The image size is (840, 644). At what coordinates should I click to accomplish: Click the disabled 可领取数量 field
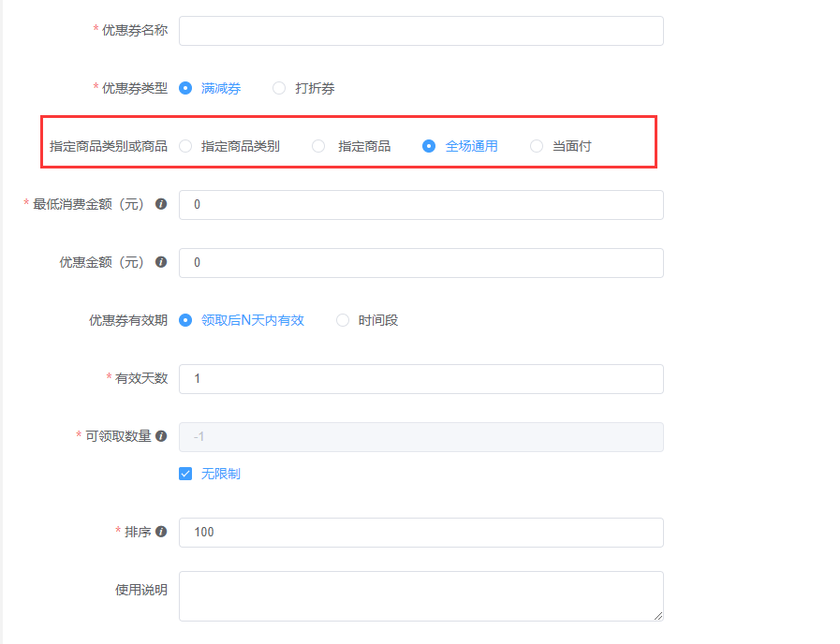421,437
